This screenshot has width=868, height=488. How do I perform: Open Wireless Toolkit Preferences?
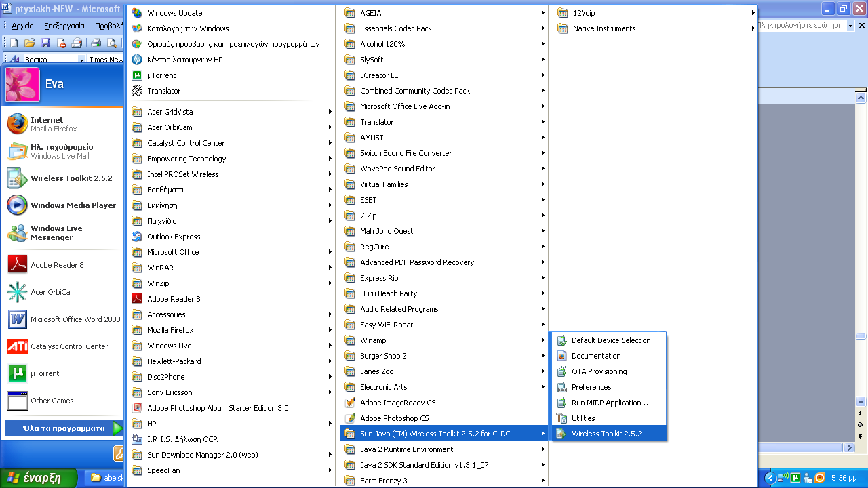pyautogui.click(x=609, y=387)
